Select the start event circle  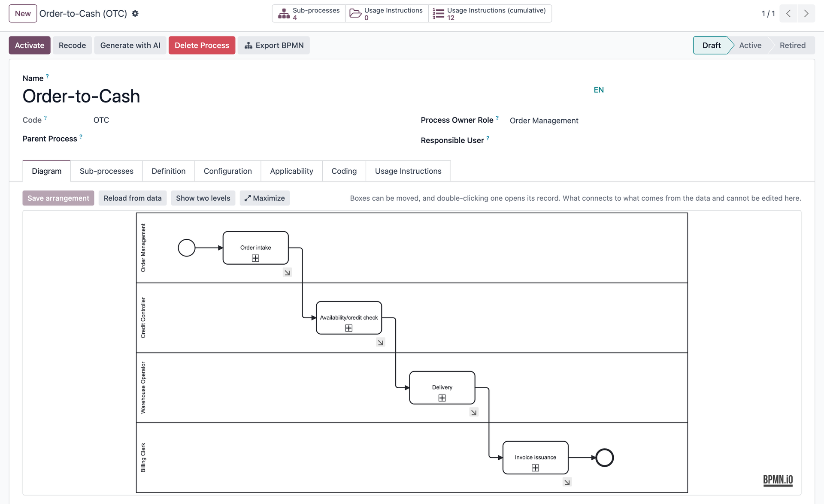coord(187,247)
